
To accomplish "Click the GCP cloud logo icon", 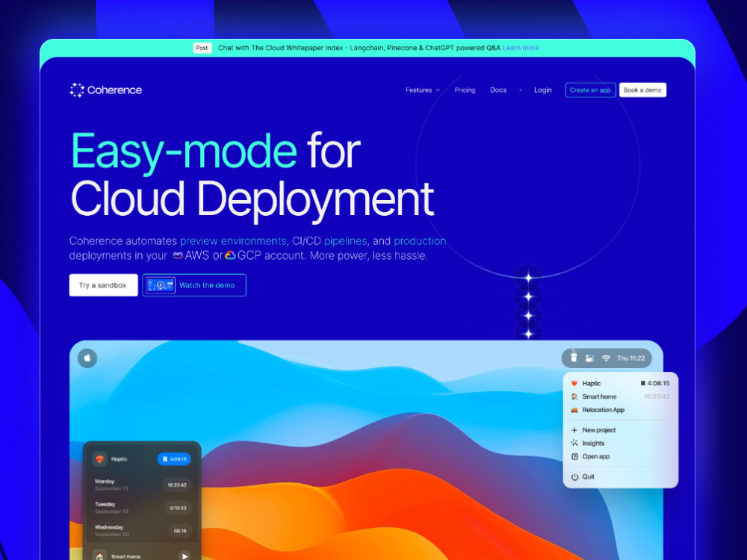I will click(x=230, y=255).
